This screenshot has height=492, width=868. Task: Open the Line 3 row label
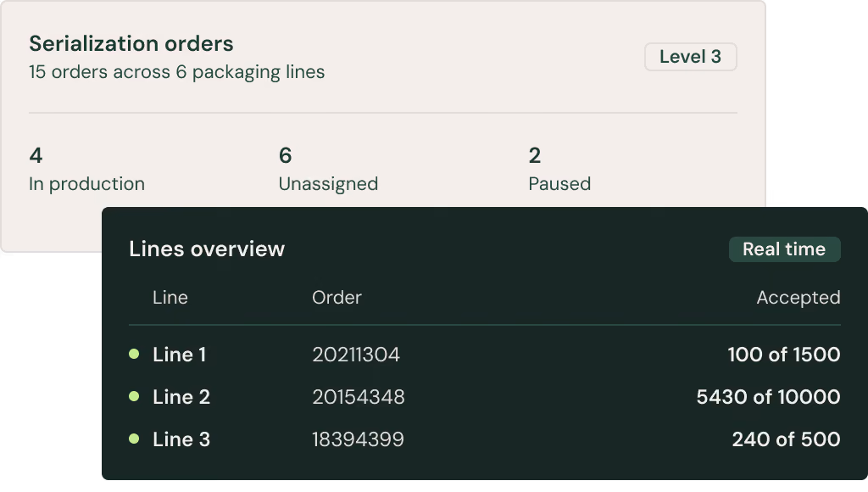pyautogui.click(x=181, y=439)
